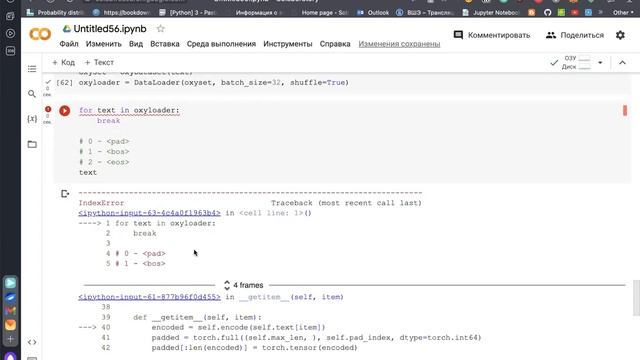Open the Файл menu

pos(69,44)
